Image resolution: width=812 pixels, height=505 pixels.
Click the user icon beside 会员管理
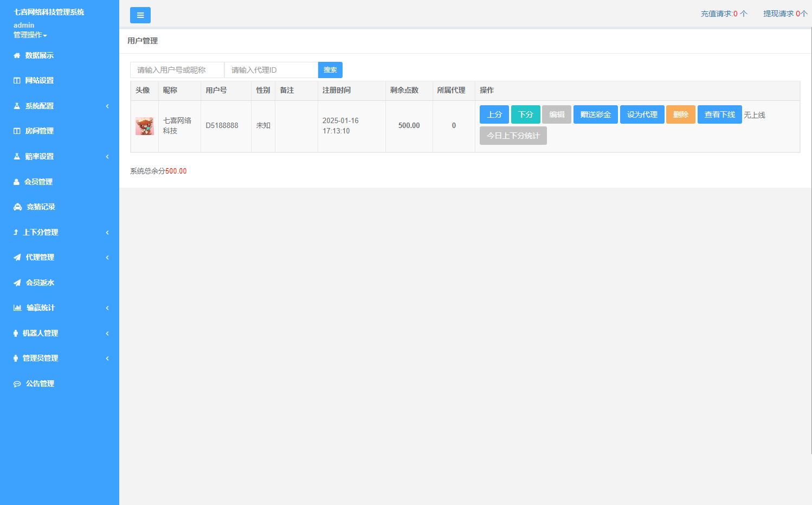click(16, 182)
